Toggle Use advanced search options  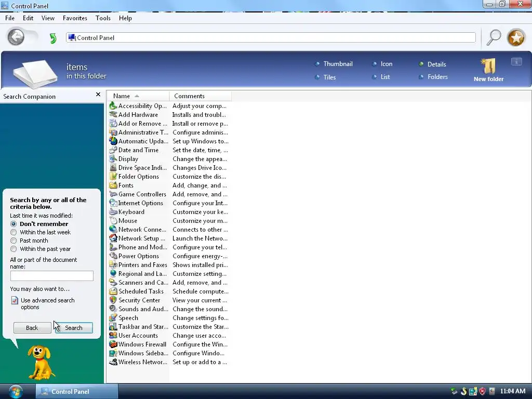(x=43, y=303)
